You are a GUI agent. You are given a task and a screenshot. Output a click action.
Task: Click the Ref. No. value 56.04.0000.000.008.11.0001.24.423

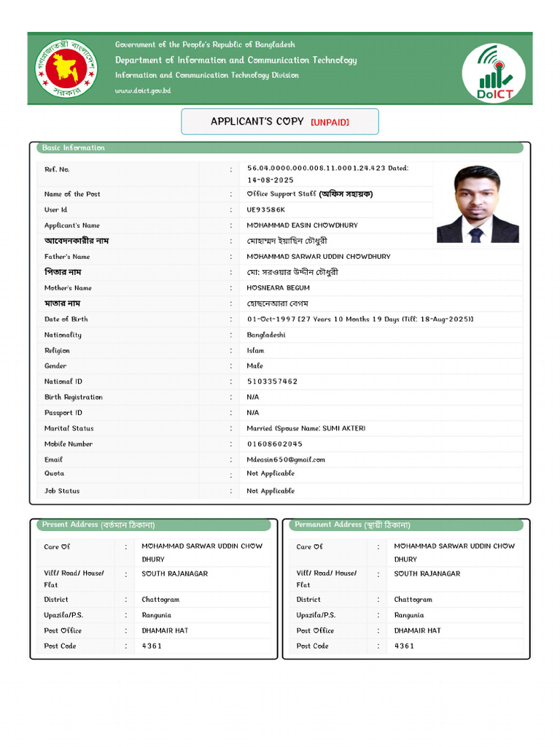pos(316,169)
